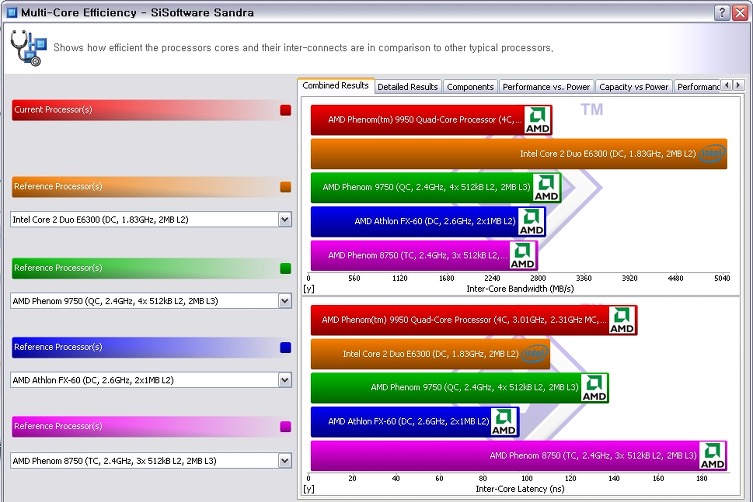Click the 5040 bandwidth axis value
Image resolution: width=753 pixels, height=502 pixels.
pyautogui.click(x=722, y=278)
